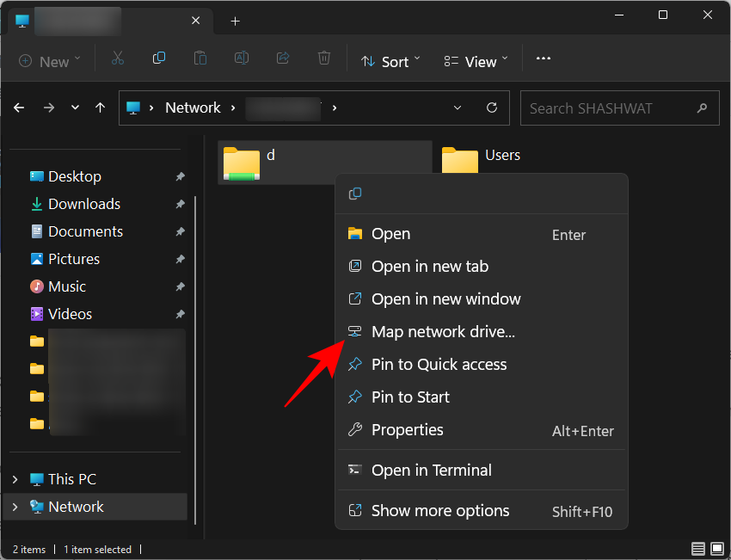Image resolution: width=731 pixels, height=560 pixels.
Task: Open the See more toolbar menu
Action: click(543, 59)
